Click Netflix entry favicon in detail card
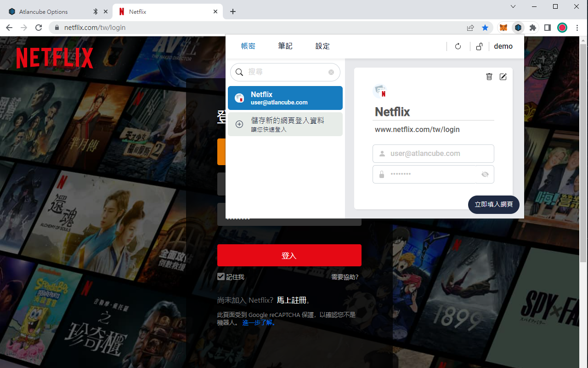588x368 pixels. pyautogui.click(x=379, y=91)
